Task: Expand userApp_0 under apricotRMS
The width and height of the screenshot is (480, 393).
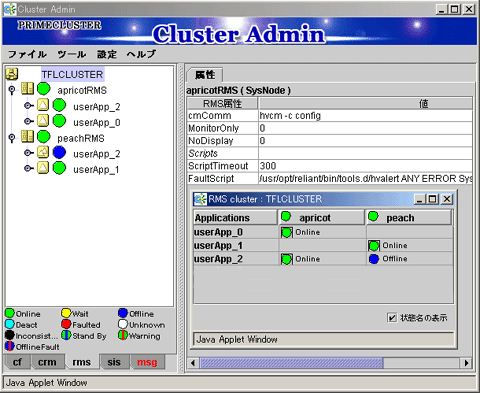Action: [28, 121]
